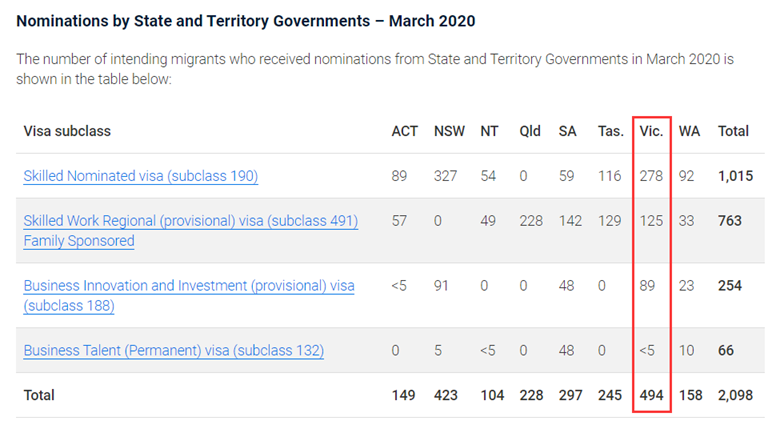Click the 763 total for subclass 491
The width and height of the screenshot is (784, 429).
(x=730, y=221)
